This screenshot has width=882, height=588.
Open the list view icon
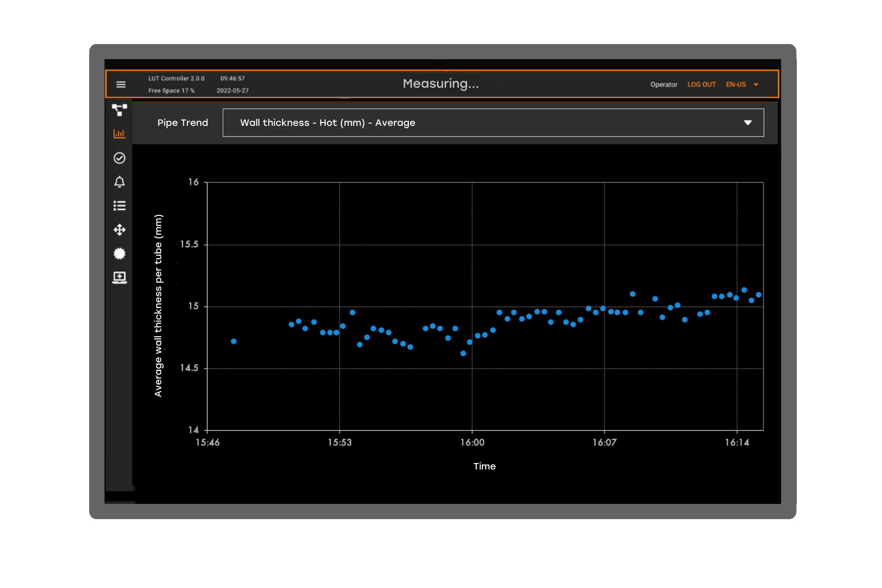119,206
